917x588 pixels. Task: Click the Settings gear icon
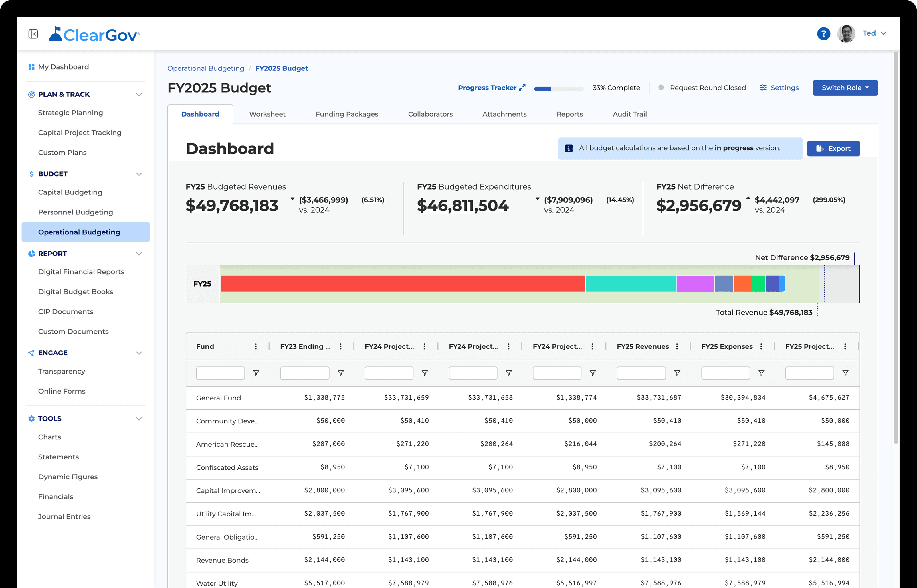coord(763,88)
